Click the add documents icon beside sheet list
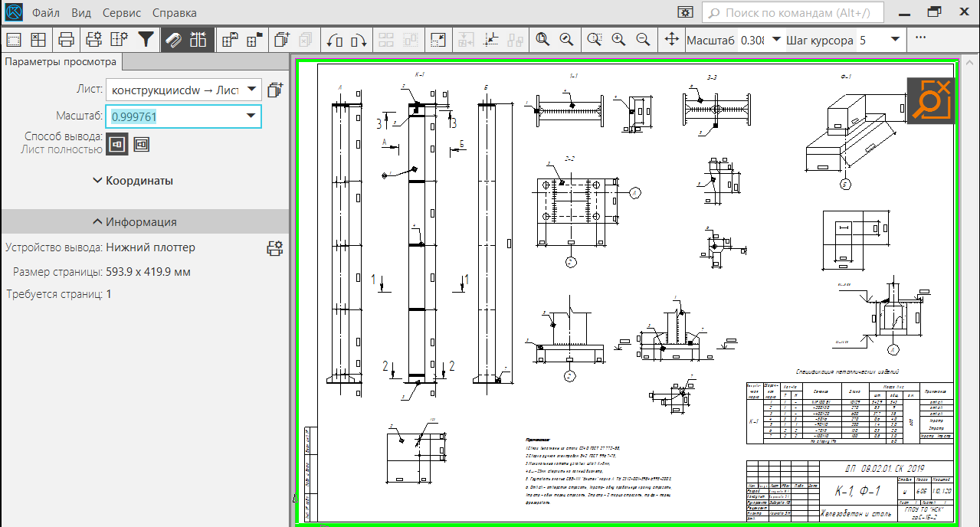Screen dimensions: 980x527 pyautogui.click(x=275, y=90)
